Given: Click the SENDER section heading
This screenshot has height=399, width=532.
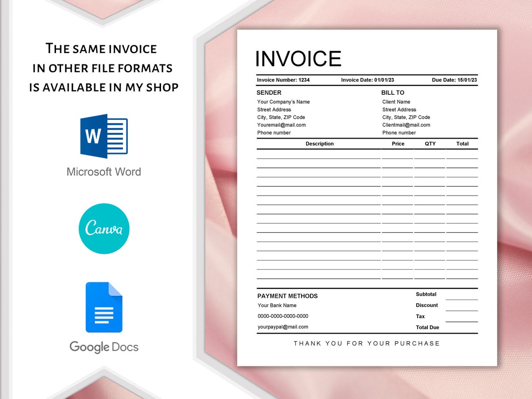Looking at the screenshot, I should point(268,92).
